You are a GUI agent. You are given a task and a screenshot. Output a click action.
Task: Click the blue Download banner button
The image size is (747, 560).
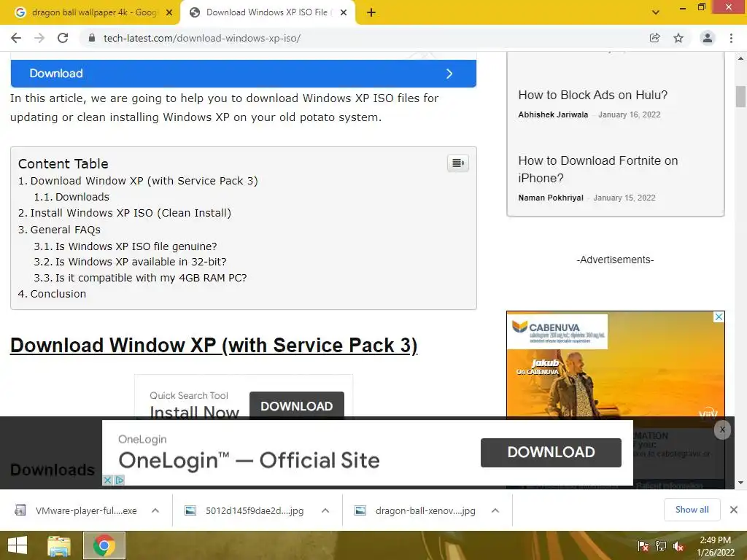244,74
